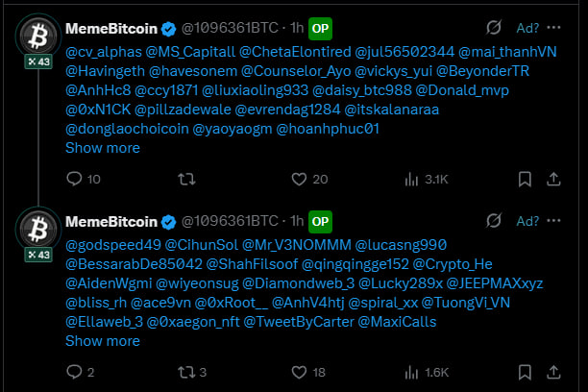
Task: Open MemeBitcoin avatar on second tweet
Action: 37,229
